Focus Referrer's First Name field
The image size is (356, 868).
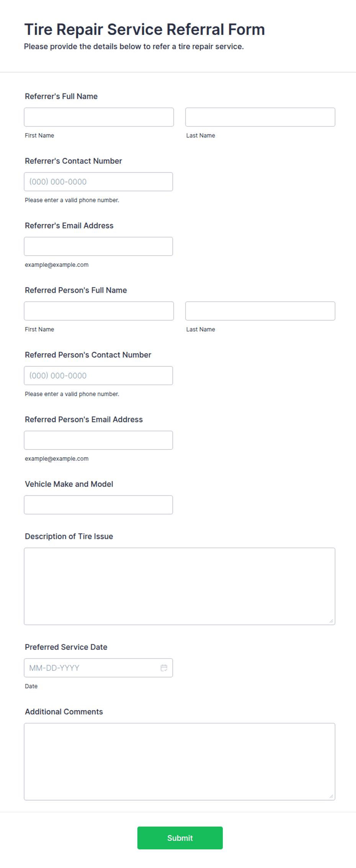click(99, 117)
